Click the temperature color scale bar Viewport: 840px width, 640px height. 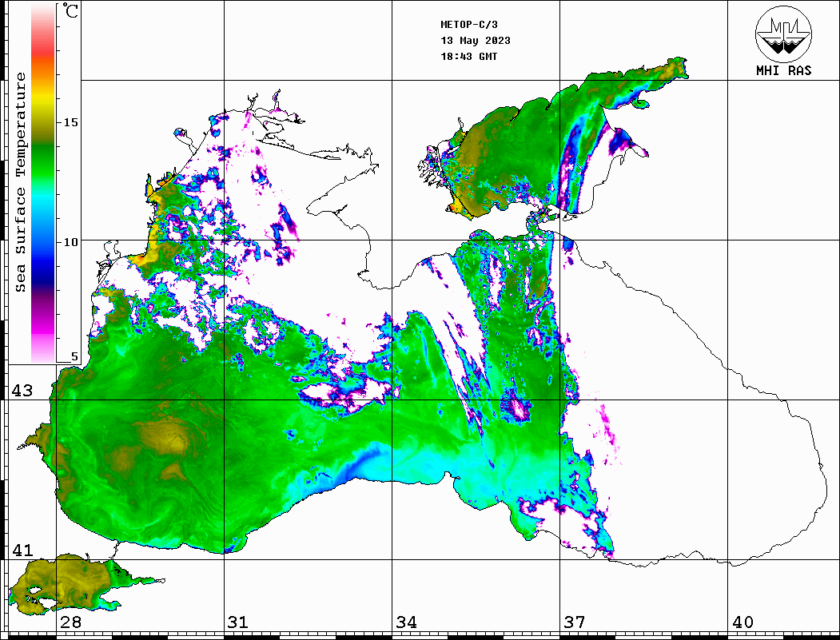pyautogui.click(x=43, y=183)
